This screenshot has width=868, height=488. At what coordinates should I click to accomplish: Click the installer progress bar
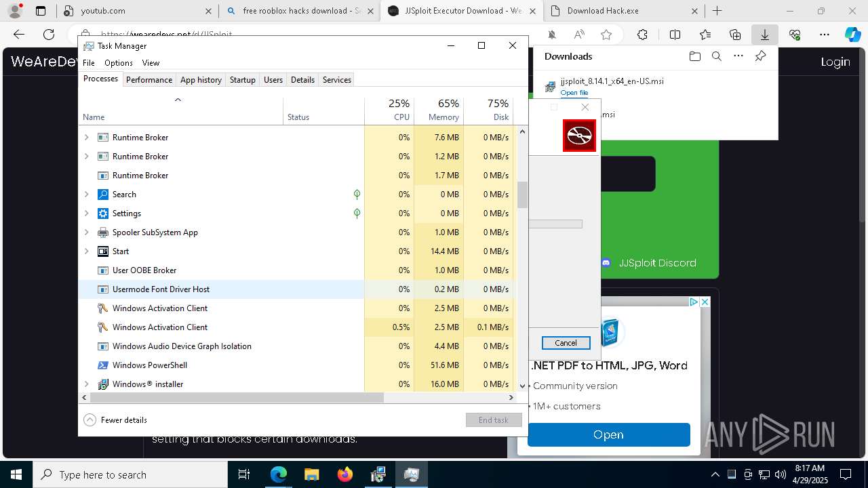pos(555,224)
